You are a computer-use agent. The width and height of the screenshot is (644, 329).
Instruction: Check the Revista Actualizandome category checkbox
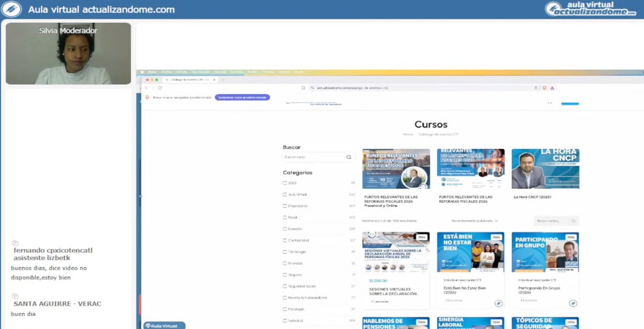coord(285,298)
